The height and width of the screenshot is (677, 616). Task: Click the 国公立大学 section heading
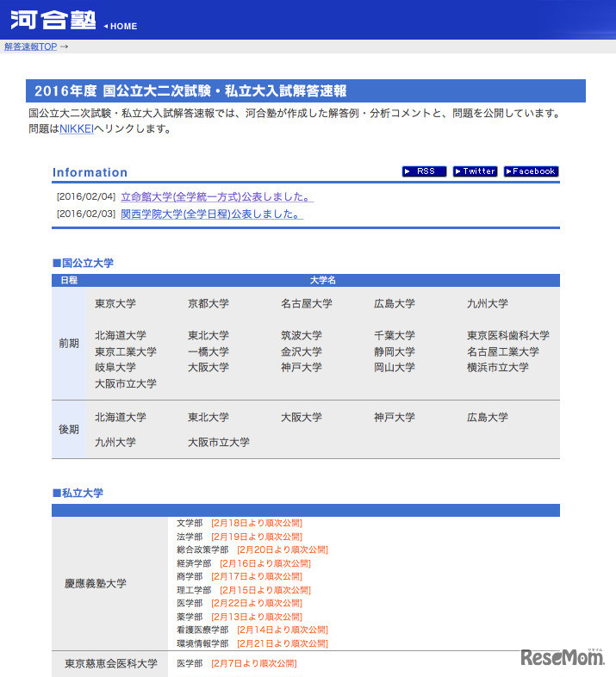click(83, 263)
